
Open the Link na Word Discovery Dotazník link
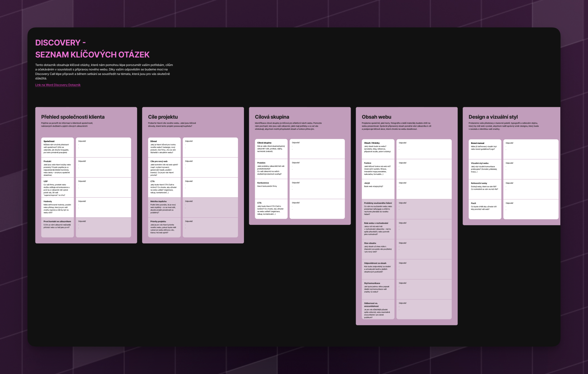pyautogui.click(x=58, y=85)
